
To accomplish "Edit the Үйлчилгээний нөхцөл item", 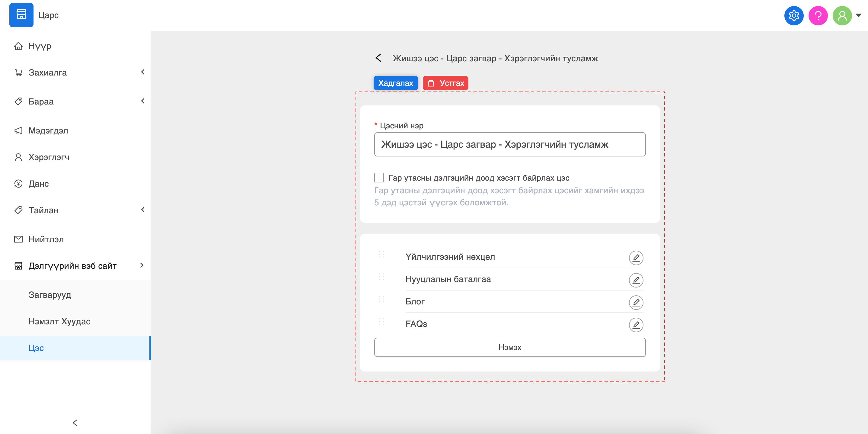I will (x=636, y=258).
